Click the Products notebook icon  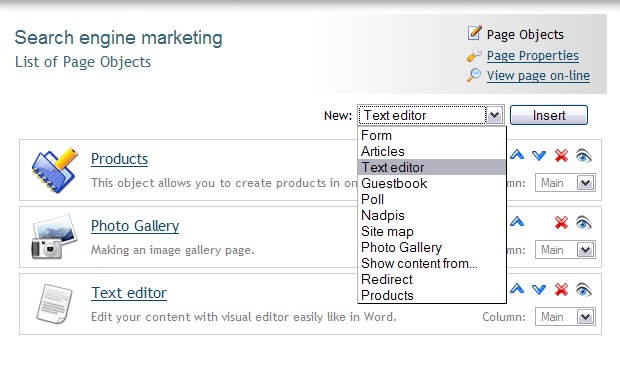[54, 170]
